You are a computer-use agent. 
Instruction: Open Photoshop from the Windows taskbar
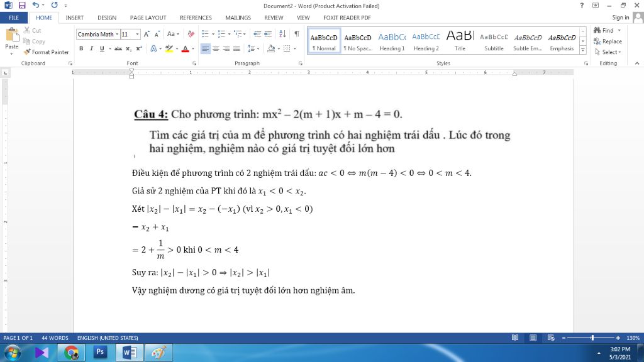[100, 353]
